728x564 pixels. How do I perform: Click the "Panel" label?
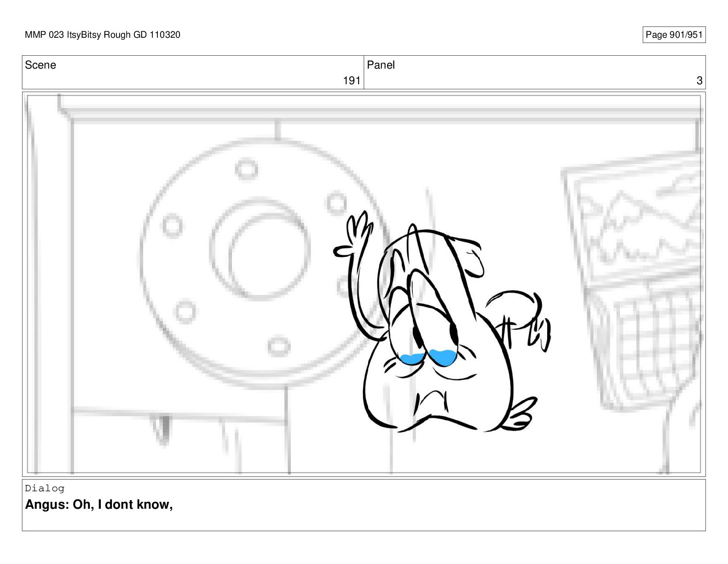coord(381,65)
